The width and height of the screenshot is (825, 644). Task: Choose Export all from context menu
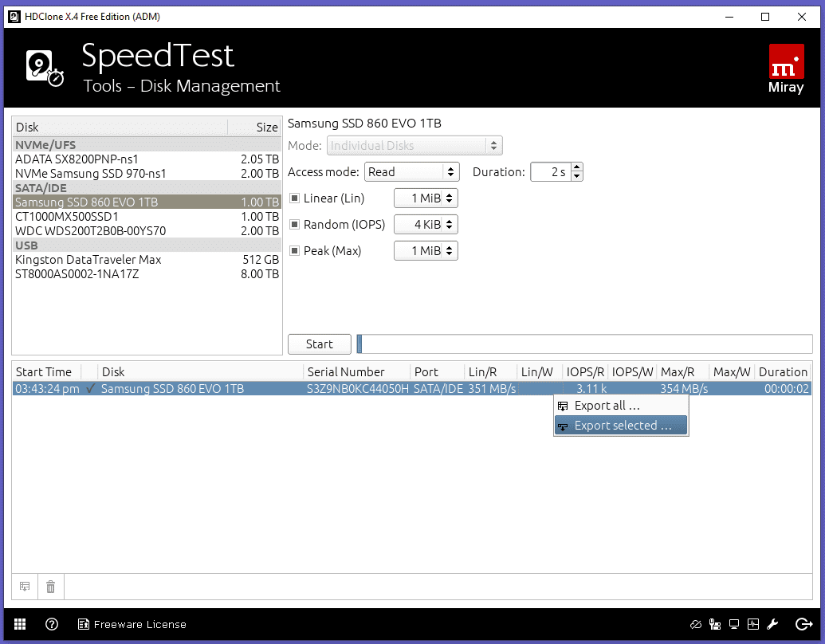(x=621, y=406)
